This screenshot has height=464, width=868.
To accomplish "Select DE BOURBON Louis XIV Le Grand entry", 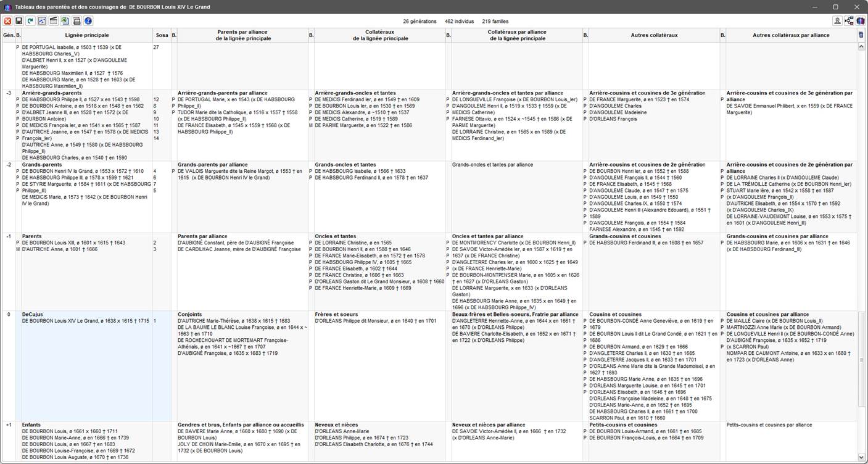I will 85,321.
